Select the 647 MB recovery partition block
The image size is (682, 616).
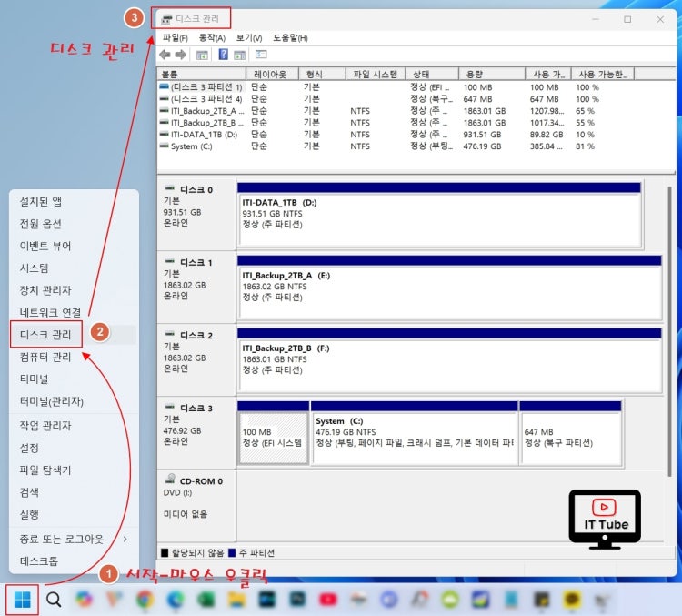click(570, 437)
